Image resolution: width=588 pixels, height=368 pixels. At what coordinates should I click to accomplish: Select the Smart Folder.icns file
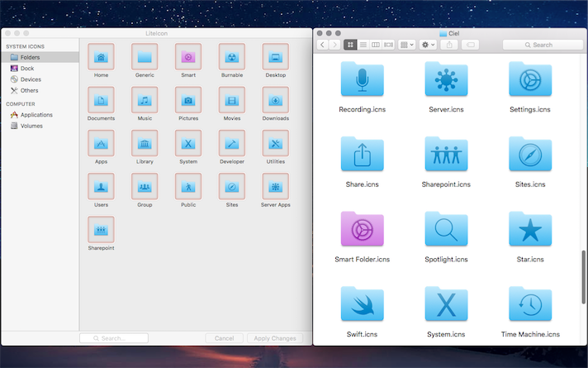(x=363, y=229)
